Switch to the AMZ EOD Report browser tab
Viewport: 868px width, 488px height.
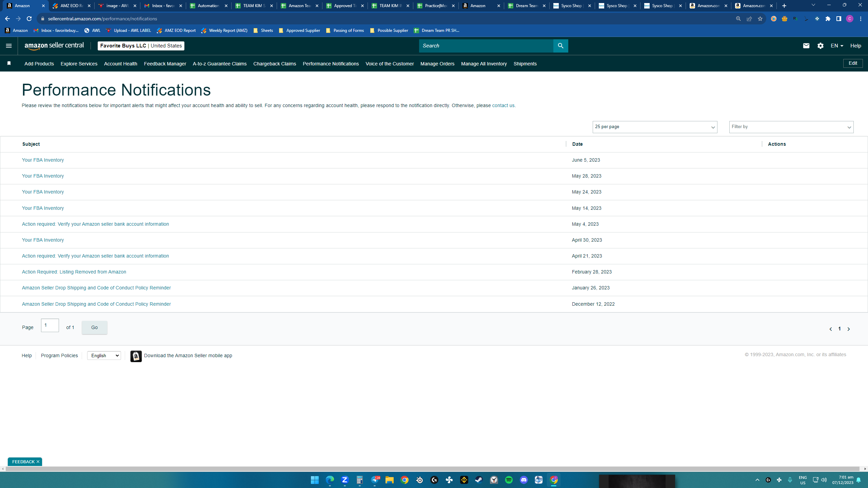[x=72, y=6]
